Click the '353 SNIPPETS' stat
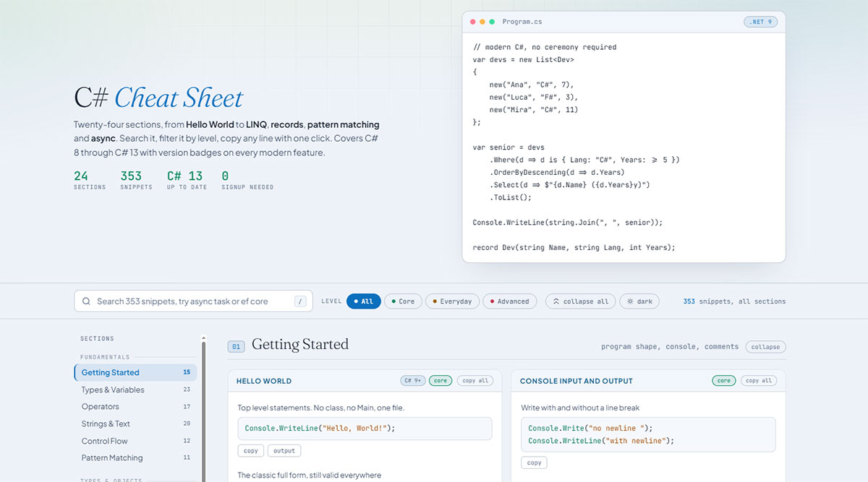 (136, 180)
